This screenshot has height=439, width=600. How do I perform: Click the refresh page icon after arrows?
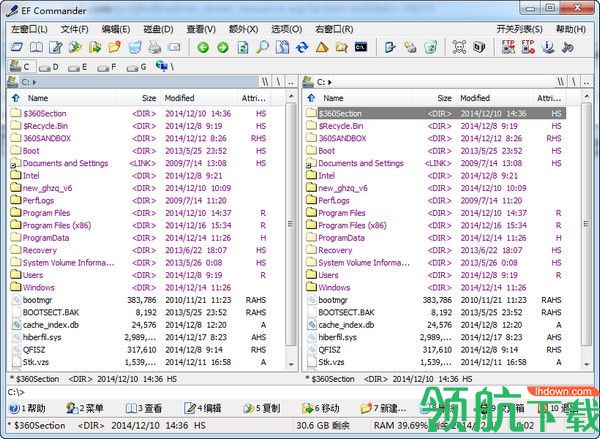243,47
